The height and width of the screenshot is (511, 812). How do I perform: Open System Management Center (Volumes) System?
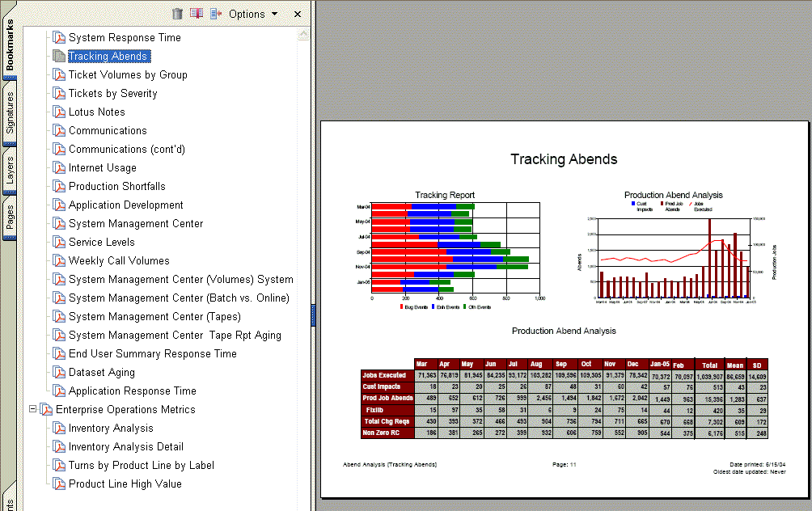tap(180, 280)
